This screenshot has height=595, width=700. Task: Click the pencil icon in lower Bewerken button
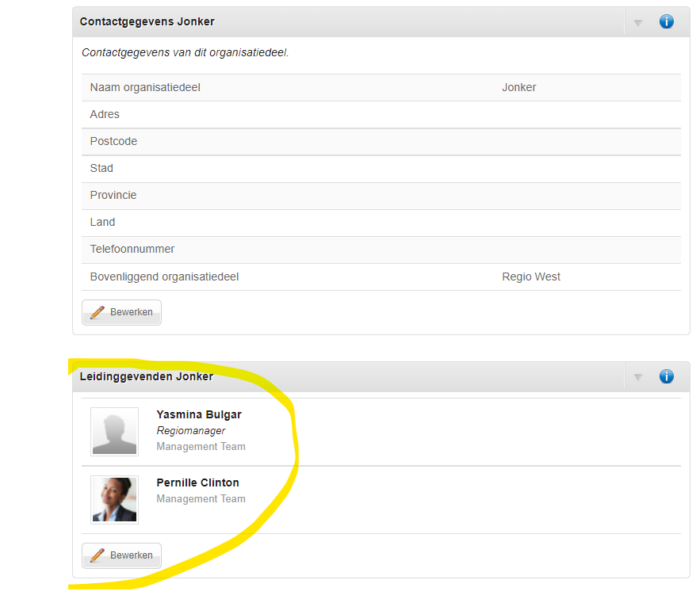tap(97, 555)
